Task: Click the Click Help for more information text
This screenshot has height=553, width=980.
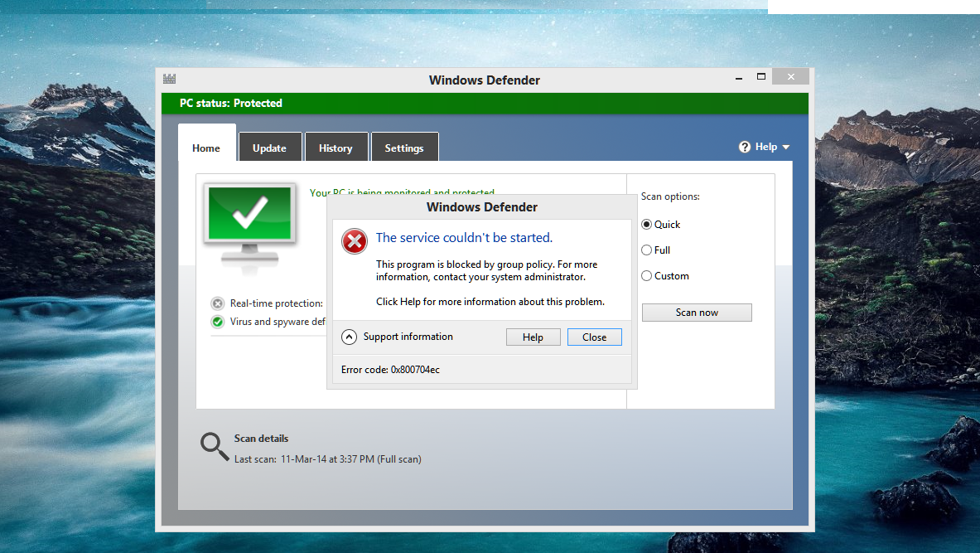Action: [490, 302]
